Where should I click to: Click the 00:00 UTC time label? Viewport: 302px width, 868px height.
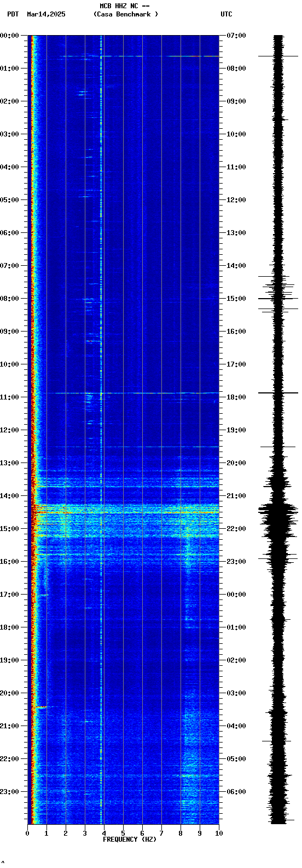tap(236, 595)
